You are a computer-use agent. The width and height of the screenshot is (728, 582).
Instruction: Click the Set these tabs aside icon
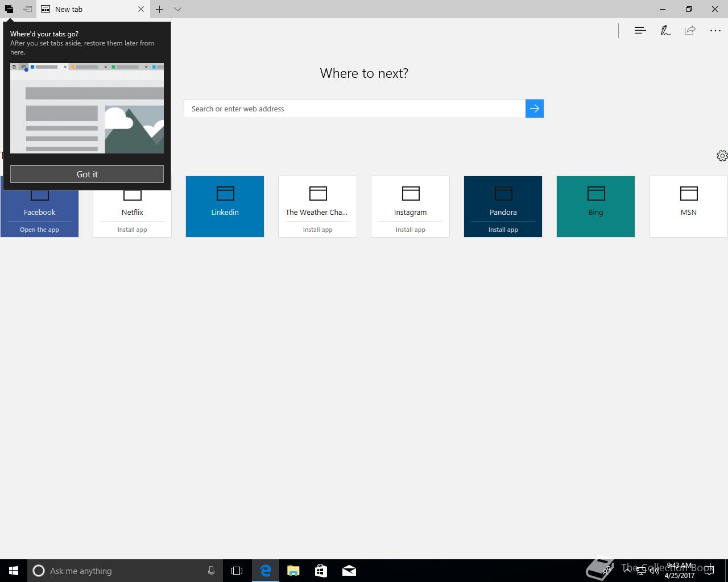27,9
